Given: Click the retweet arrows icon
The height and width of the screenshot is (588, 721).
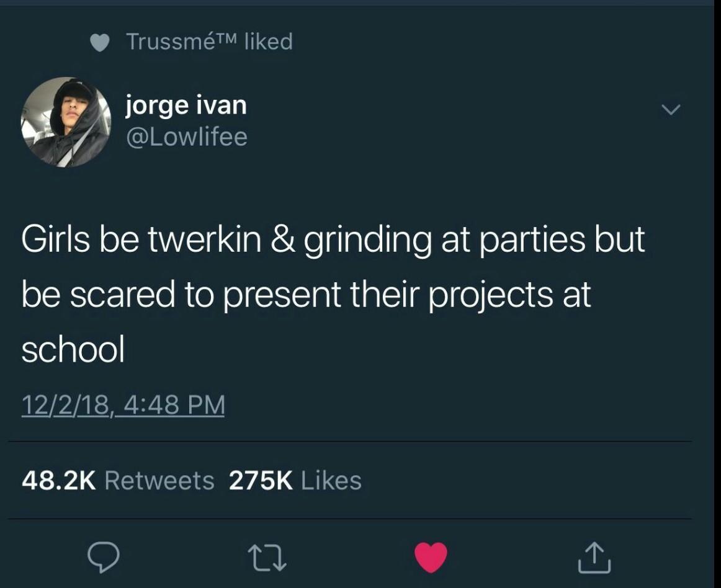Looking at the screenshot, I should (x=267, y=558).
